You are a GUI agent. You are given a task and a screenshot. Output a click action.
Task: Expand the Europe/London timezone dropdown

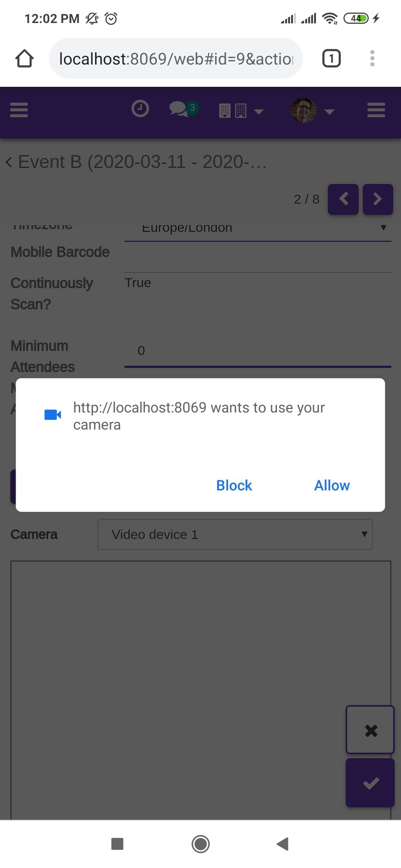(x=258, y=228)
